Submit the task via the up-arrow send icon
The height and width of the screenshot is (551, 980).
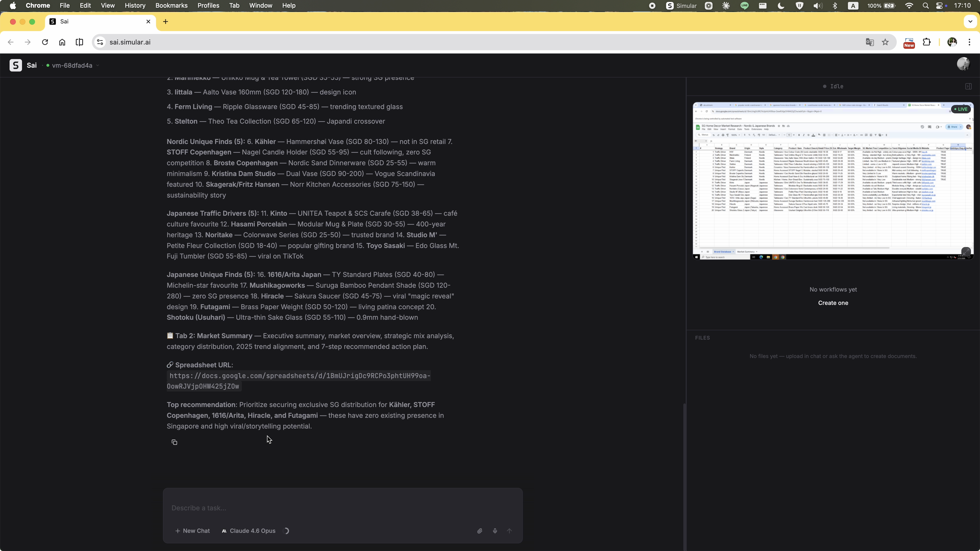tap(509, 531)
